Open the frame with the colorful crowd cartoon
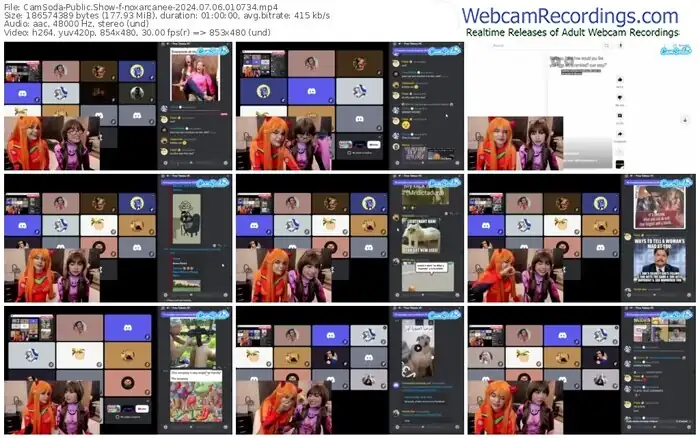This screenshot has height=438, width=700. 118,370
